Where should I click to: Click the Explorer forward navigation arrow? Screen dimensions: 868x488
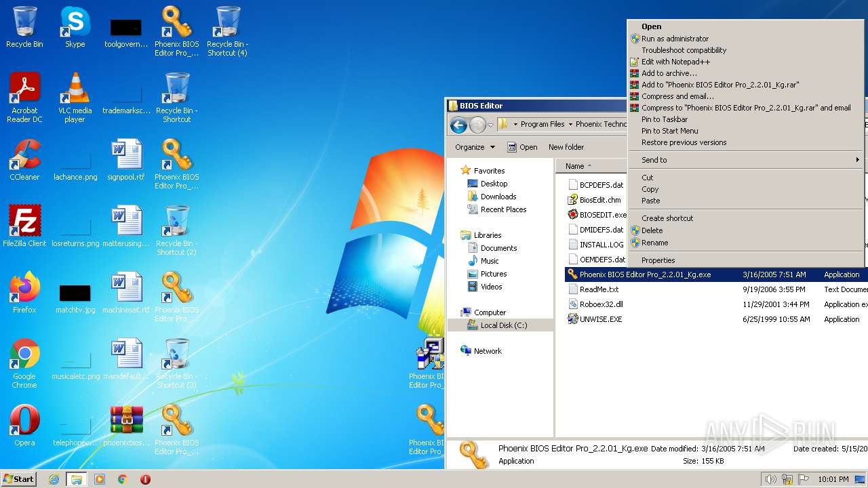[x=477, y=125]
